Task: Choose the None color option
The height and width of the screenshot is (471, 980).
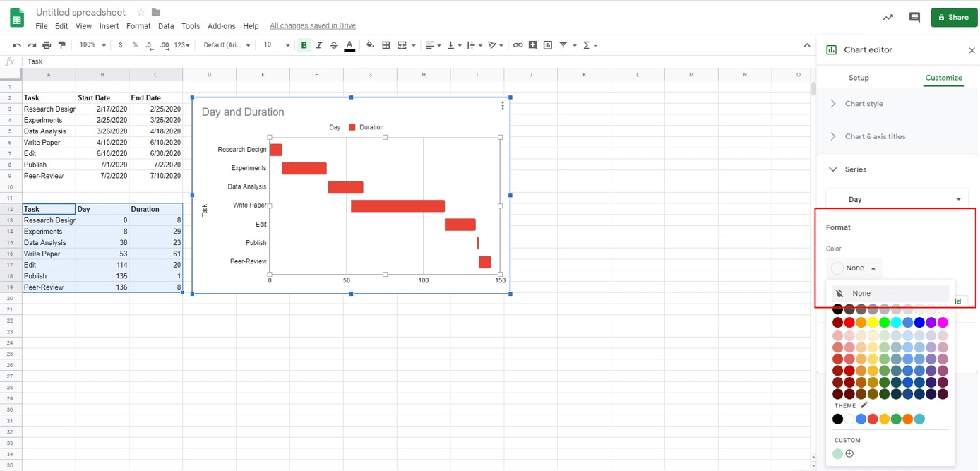Action: 891,293
